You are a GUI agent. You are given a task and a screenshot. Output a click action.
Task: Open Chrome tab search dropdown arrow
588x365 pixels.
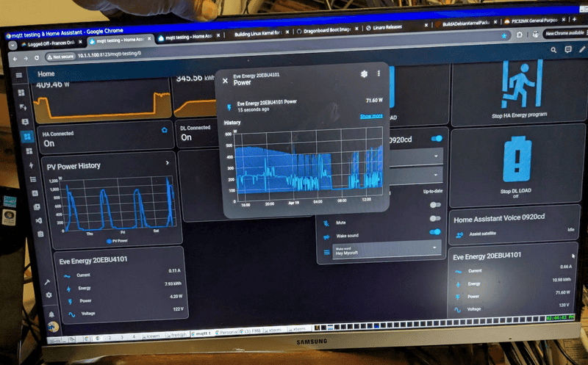(12, 46)
